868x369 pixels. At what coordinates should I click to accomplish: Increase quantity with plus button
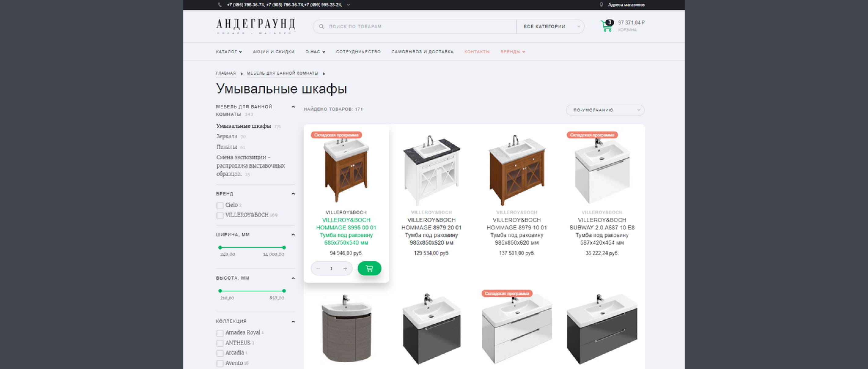tap(345, 268)
